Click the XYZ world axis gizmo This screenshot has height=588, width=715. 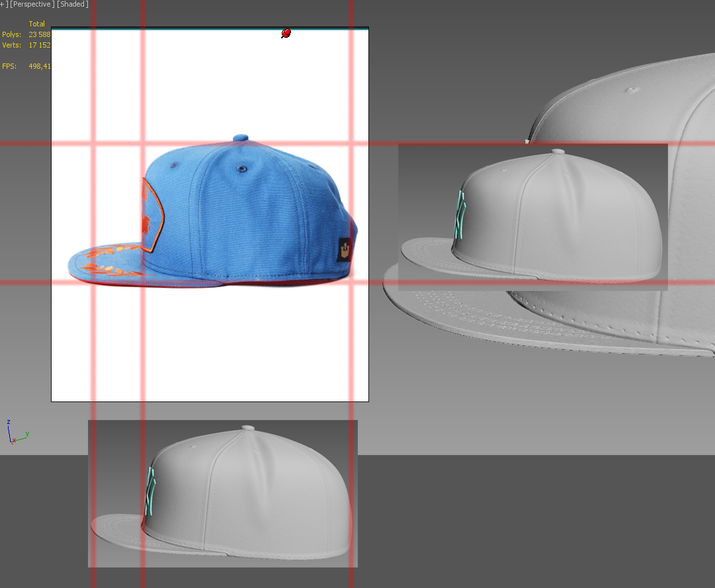point(15,433)
